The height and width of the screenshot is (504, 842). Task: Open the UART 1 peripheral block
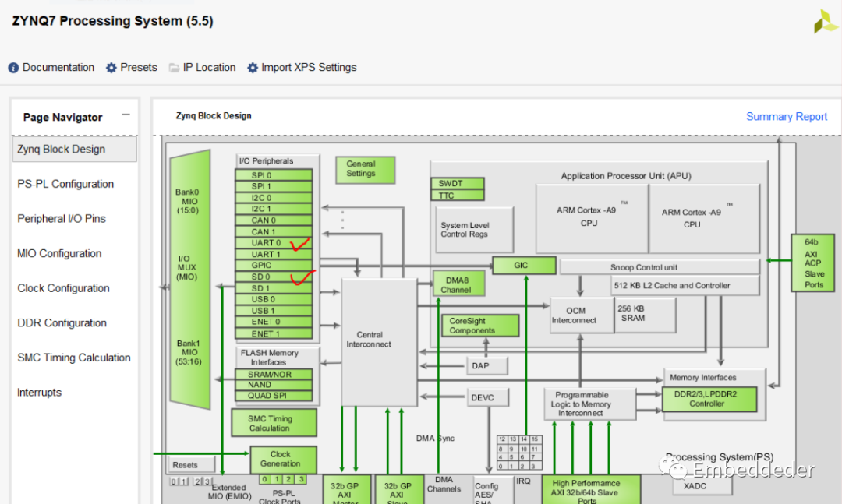click(274, 254)
